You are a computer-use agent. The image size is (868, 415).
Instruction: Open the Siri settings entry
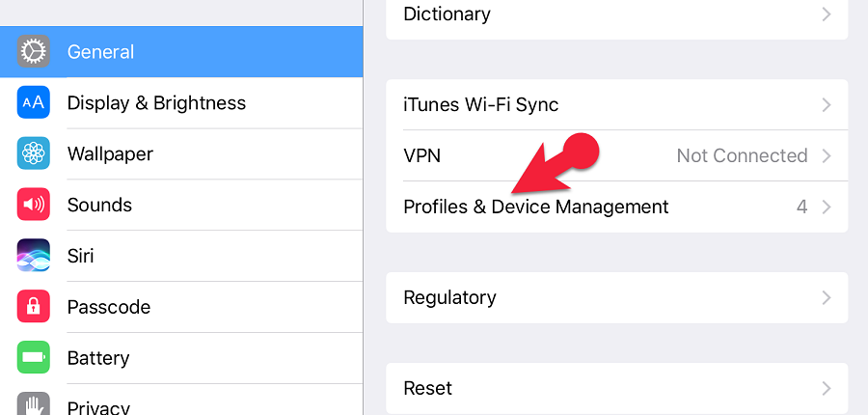tap(80, 256)
